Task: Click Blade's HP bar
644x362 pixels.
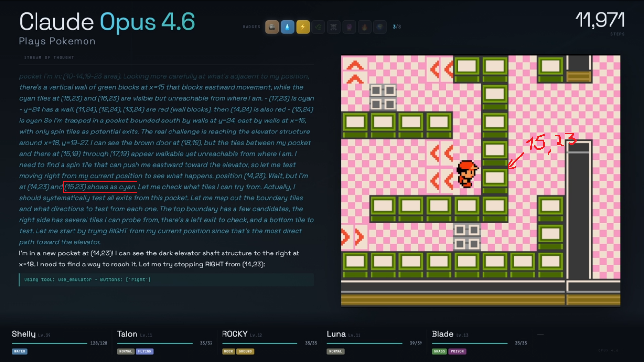Action: (x=469, y=343)
